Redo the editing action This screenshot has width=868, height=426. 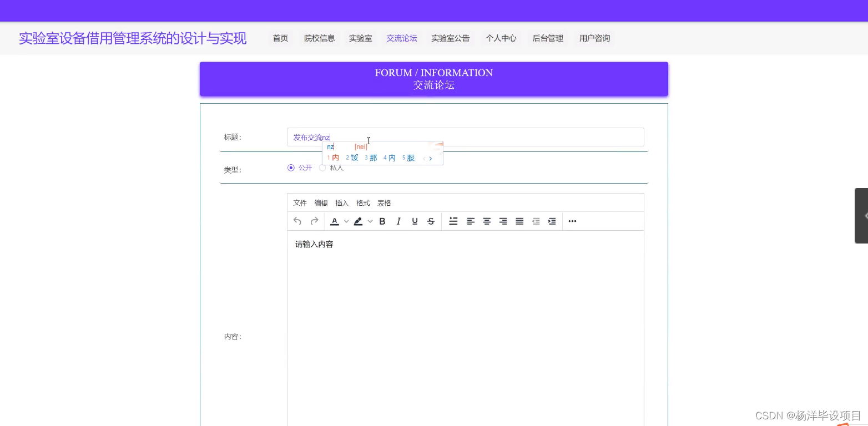click(x=314, y=221)
